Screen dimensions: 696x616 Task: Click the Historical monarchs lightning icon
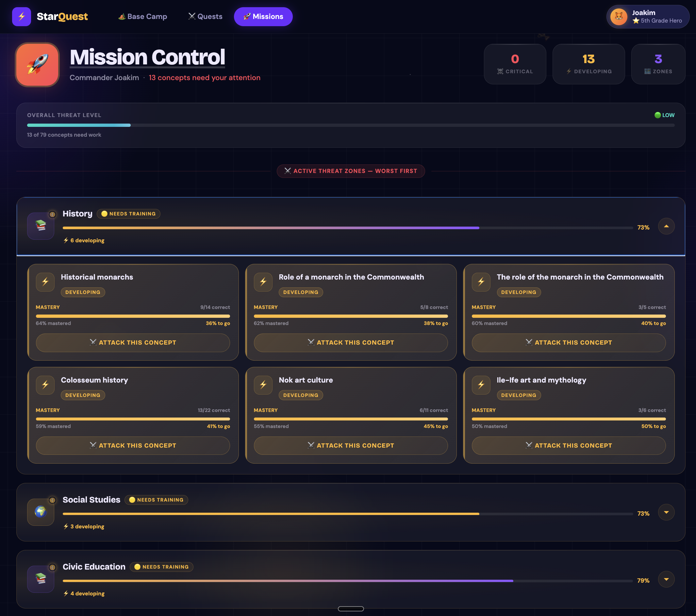[45, 282]
